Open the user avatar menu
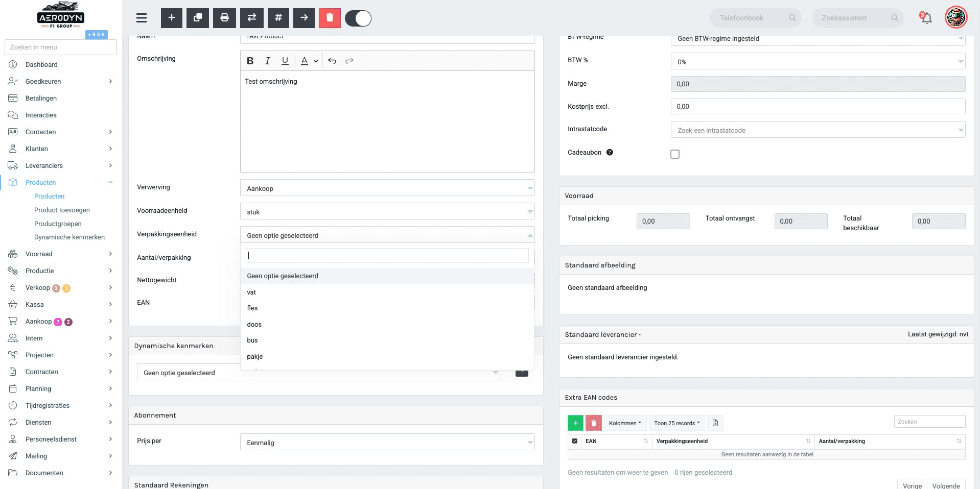 tap(956, 17)
